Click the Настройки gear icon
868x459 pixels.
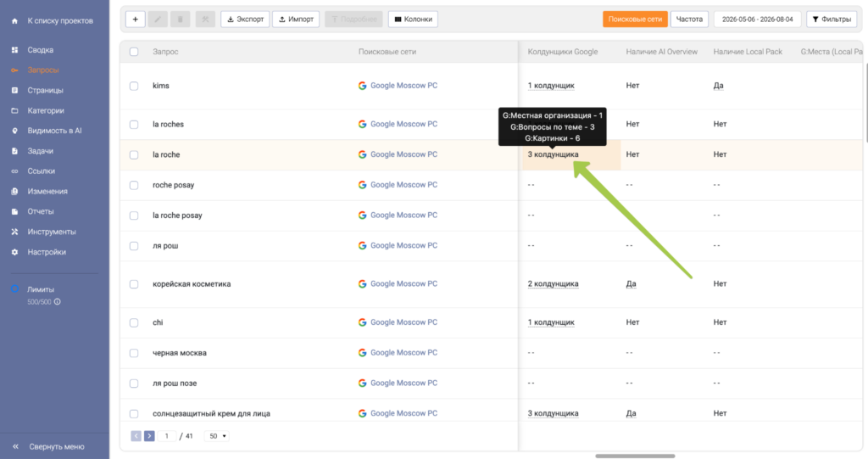tap(14, 252)
